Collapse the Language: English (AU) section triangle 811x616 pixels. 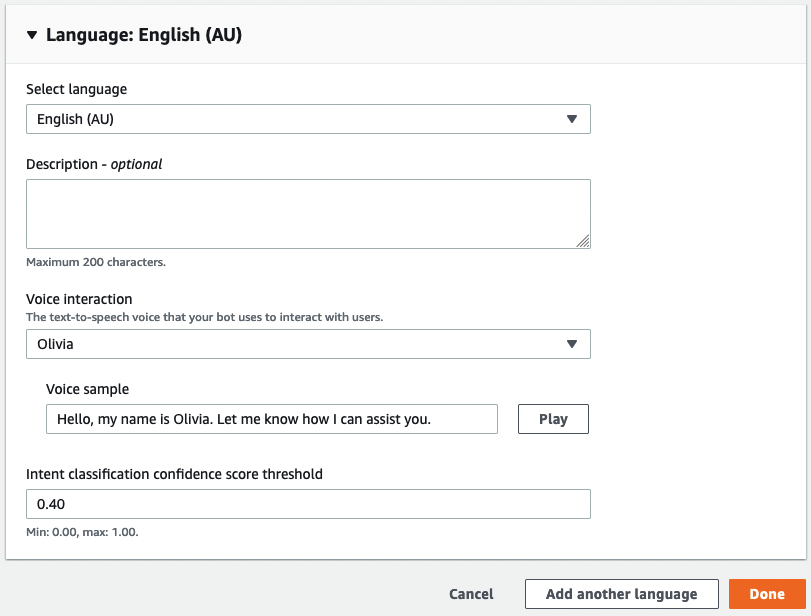[32, 36]
